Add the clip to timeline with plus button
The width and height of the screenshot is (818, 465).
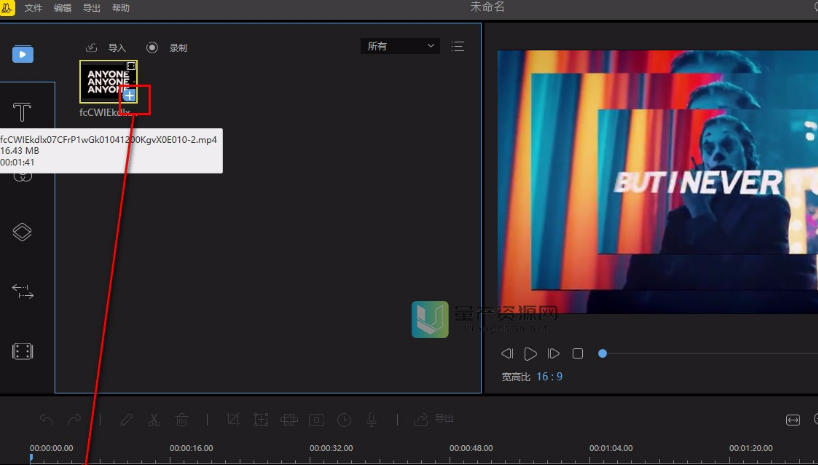click(x=129, y=96)
